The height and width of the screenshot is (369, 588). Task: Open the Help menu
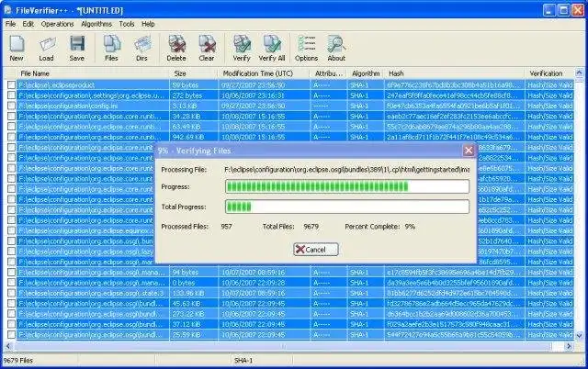[148, 24]
